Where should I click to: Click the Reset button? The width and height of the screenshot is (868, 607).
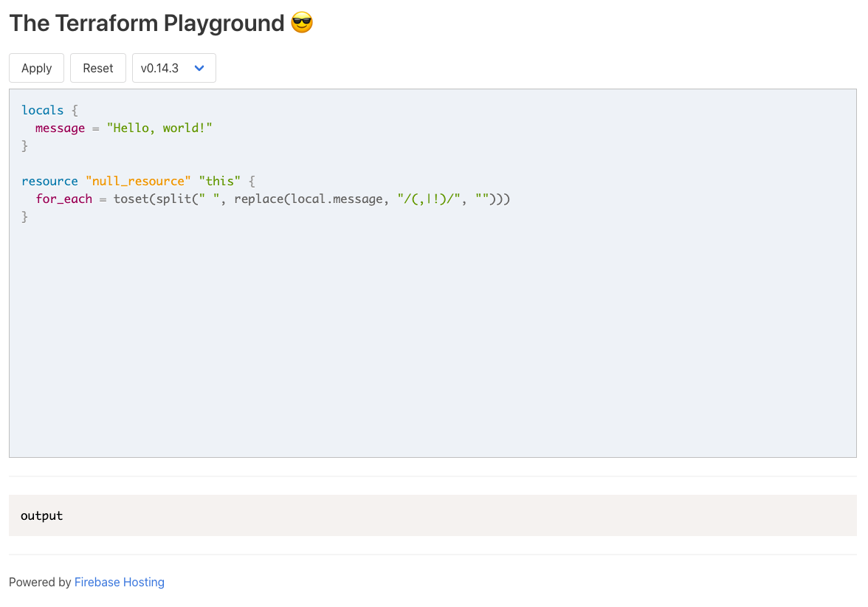pos(98,68)
